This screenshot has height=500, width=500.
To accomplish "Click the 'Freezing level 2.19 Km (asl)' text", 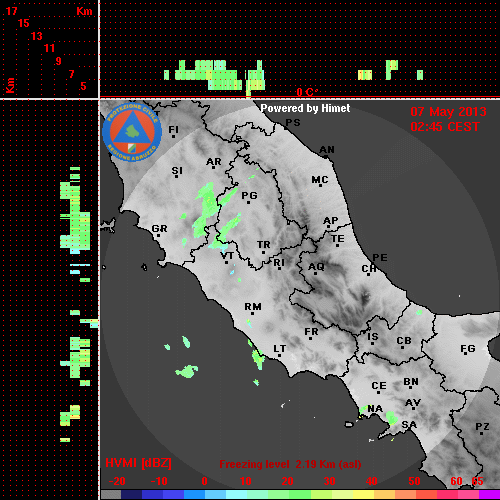I will pos(290,464).
